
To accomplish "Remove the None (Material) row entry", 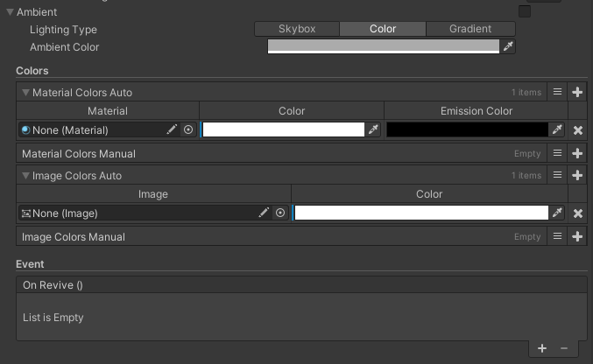I will [578, 130].
